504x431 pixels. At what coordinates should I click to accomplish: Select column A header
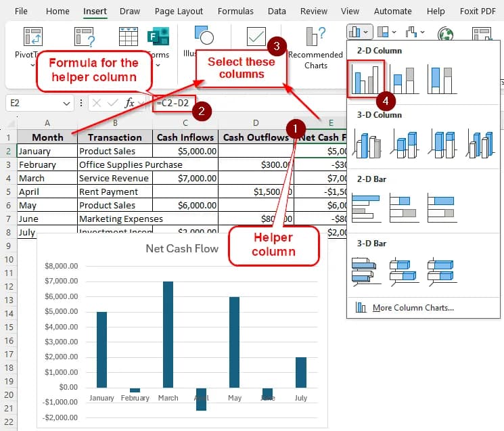(47, 122)
